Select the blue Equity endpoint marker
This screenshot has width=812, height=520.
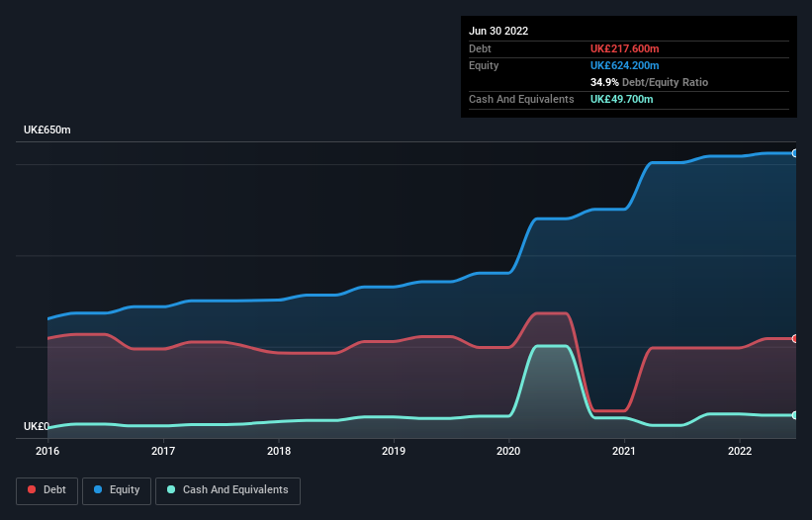click(x=794, y=153)
